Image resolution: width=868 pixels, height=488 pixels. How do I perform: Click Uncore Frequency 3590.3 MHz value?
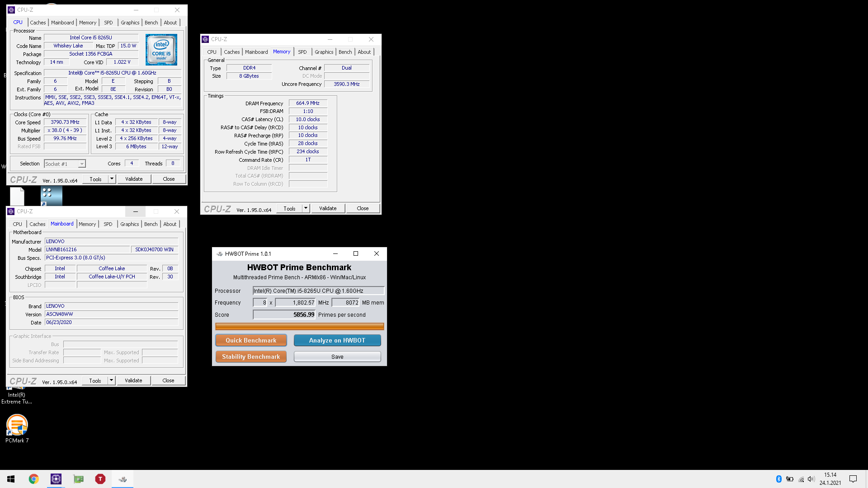(347, 84)
